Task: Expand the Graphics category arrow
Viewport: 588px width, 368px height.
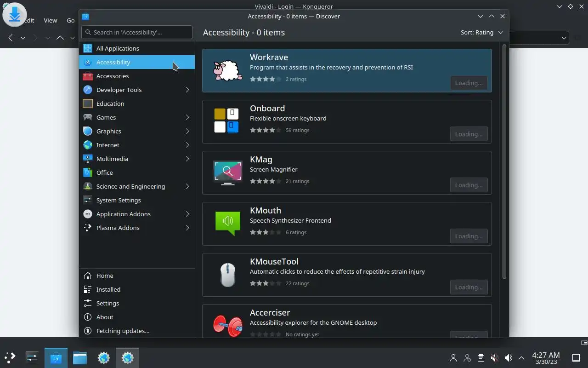Action: pos(187,131)
